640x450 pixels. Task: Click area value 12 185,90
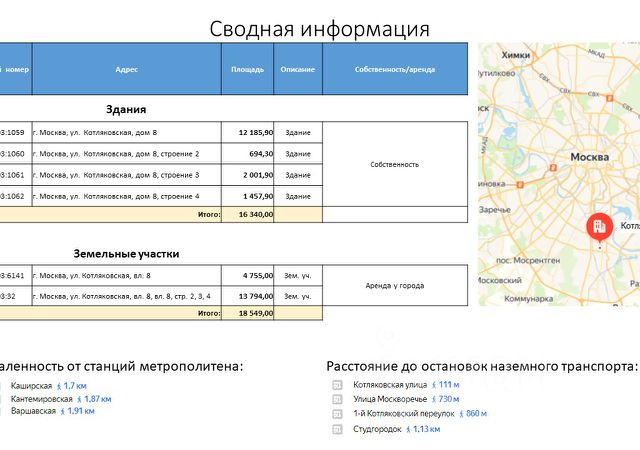tap(256, 132)
